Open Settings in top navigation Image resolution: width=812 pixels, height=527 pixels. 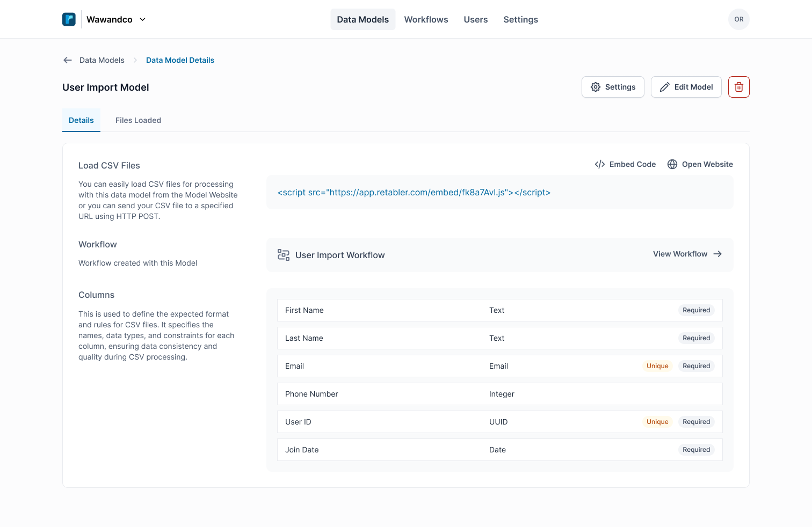[x=520, y=19]
